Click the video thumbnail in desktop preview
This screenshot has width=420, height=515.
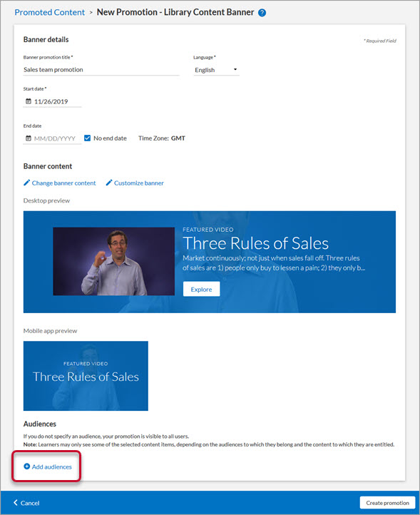(113, 262)
